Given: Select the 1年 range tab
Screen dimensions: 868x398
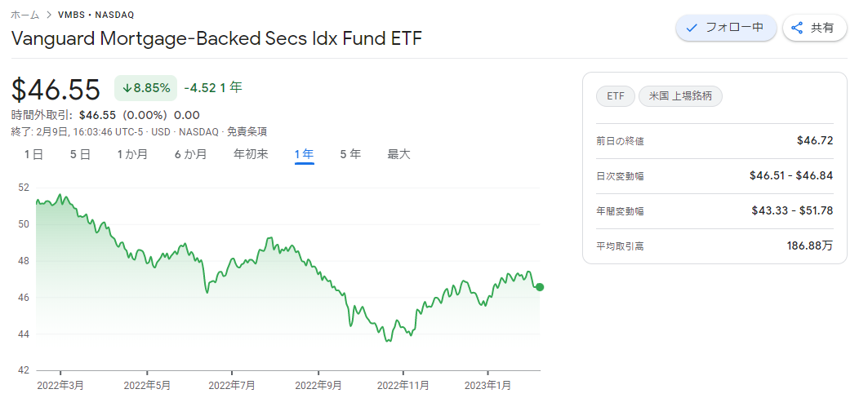Looking at the screenshot, I should click(x=305, y=154).
